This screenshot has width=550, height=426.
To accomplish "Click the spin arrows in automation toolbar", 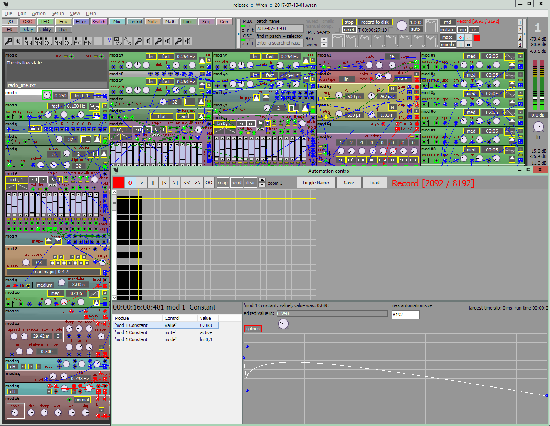I will [262, 182].
